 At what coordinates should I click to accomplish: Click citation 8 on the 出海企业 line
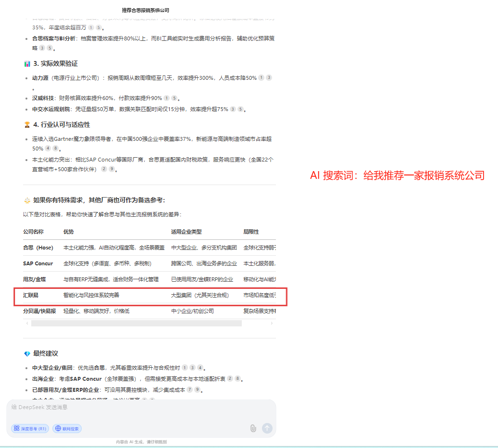pos(237,379)
